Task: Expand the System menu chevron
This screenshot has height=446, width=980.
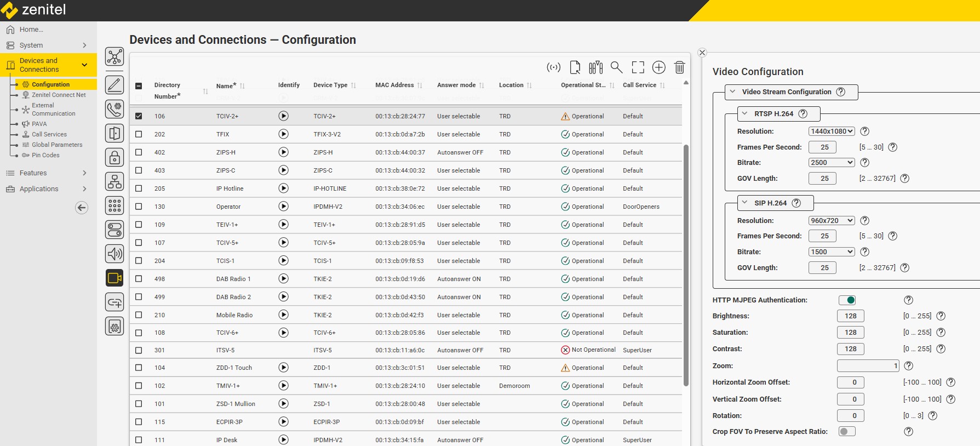Action: point(84,45)
